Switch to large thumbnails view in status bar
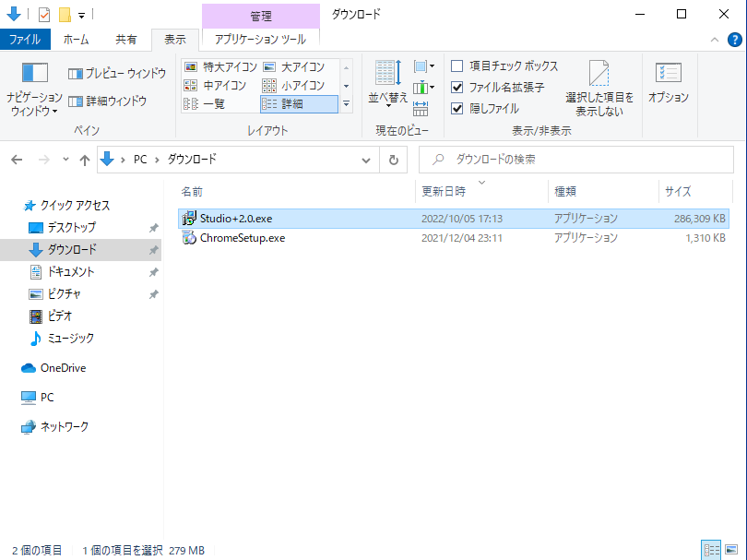747x560 pixels. click(729, 550)
